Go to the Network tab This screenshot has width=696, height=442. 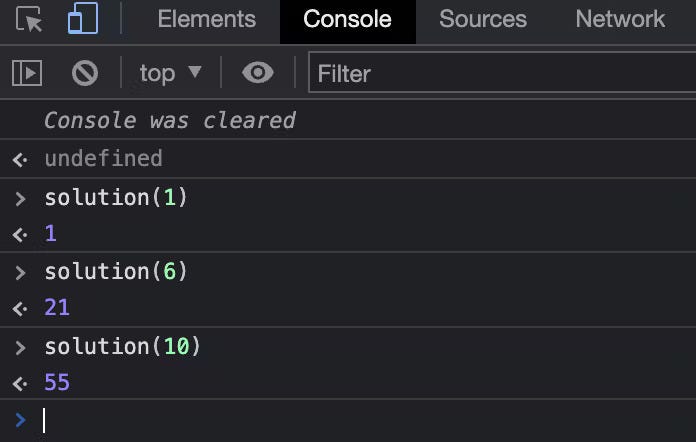pyautogui.click(x=620, y=19)
